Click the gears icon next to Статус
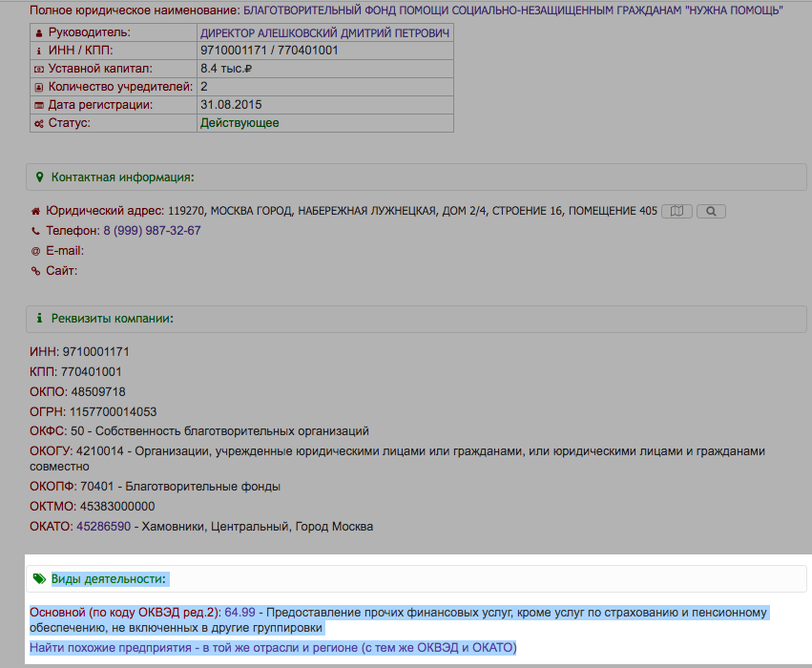812x668 pixels. pyautogui.click(x=39, y=124)
